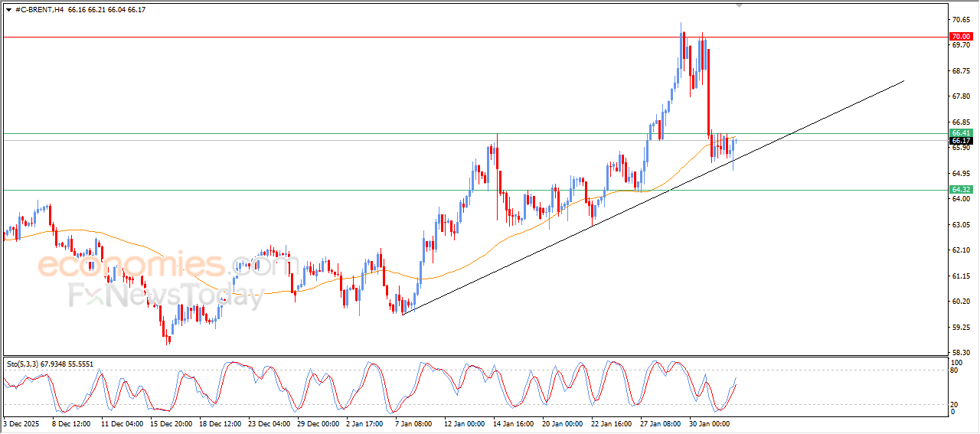Click the Sto(5,3,3) indicator label
Viewport: 980px width, 434px height.
pos(50,364)
